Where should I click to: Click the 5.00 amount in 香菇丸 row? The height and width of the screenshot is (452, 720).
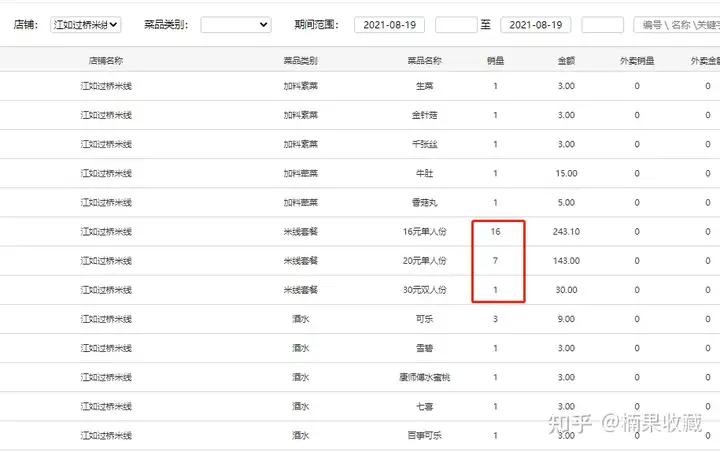566,203
